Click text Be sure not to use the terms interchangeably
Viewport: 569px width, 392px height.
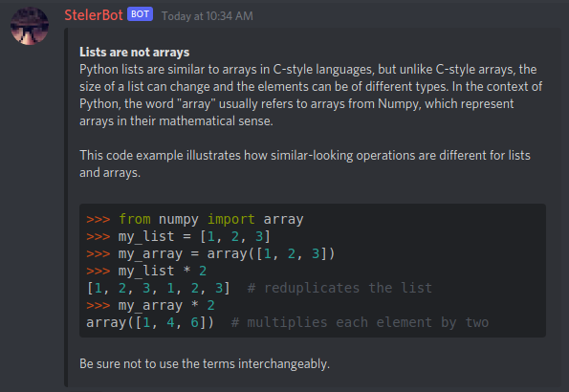205,363
